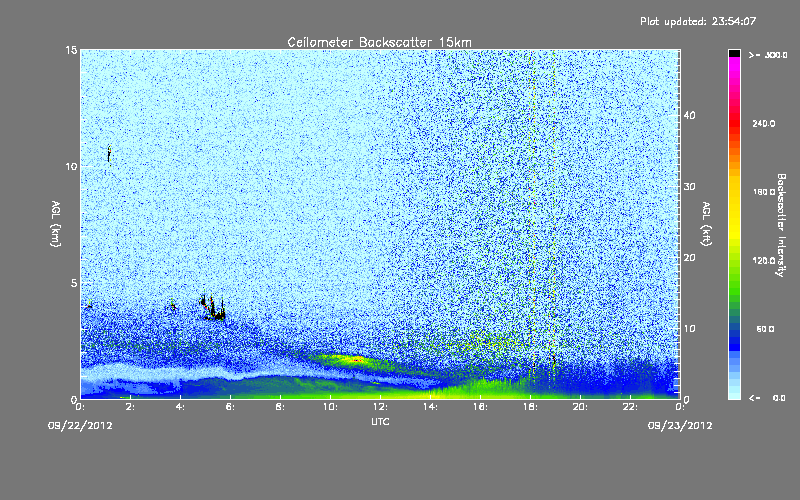Click the "4:" hour tick label
Screen dimensions: 800x500
click(x=181, y=407)
